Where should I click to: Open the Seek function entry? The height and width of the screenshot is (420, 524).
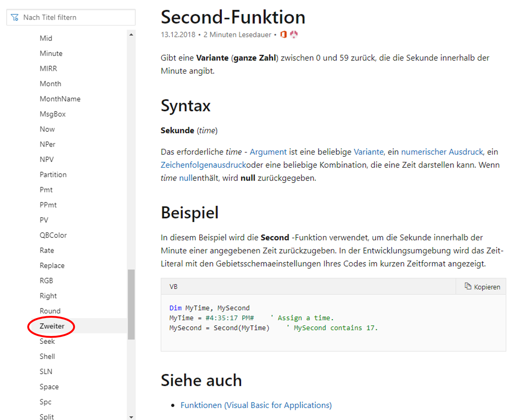click(47, 341)
